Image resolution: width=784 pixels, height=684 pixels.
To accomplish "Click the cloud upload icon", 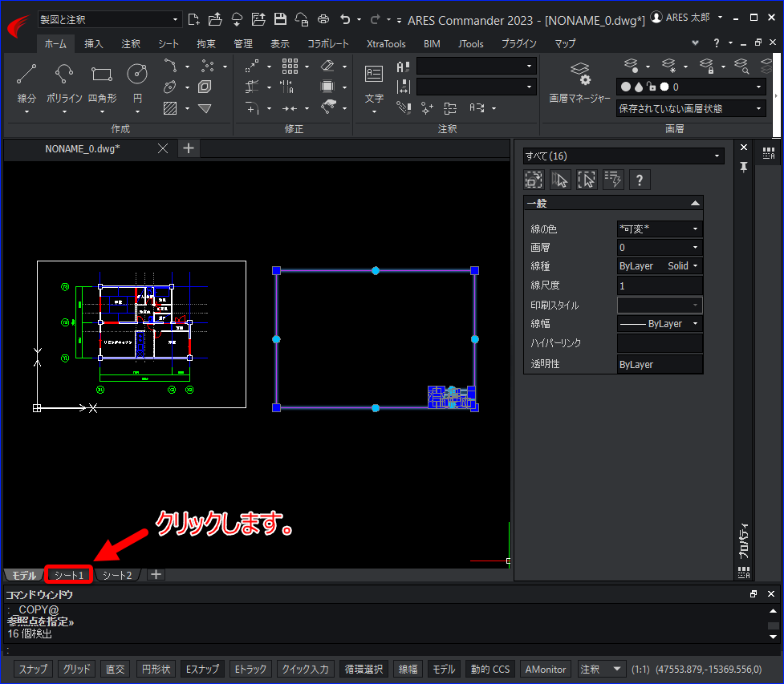I will click(x=237, y=19).
